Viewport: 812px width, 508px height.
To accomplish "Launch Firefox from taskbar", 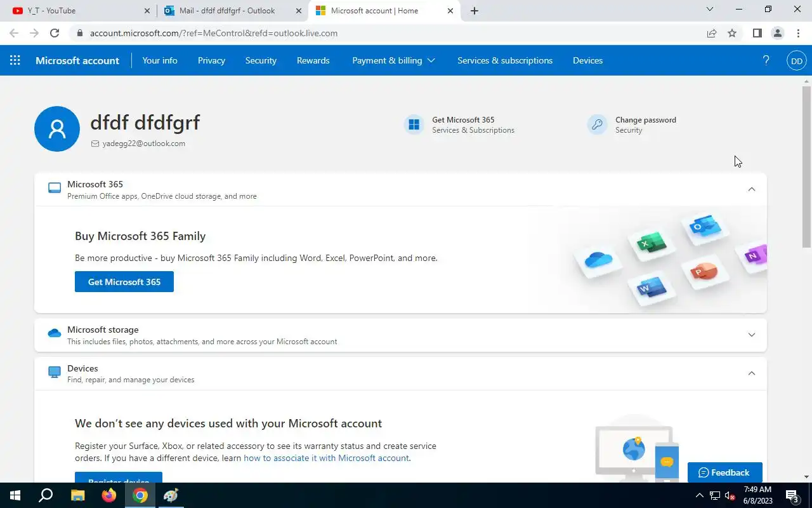I will pyautogui.click(x=108, y=495).
